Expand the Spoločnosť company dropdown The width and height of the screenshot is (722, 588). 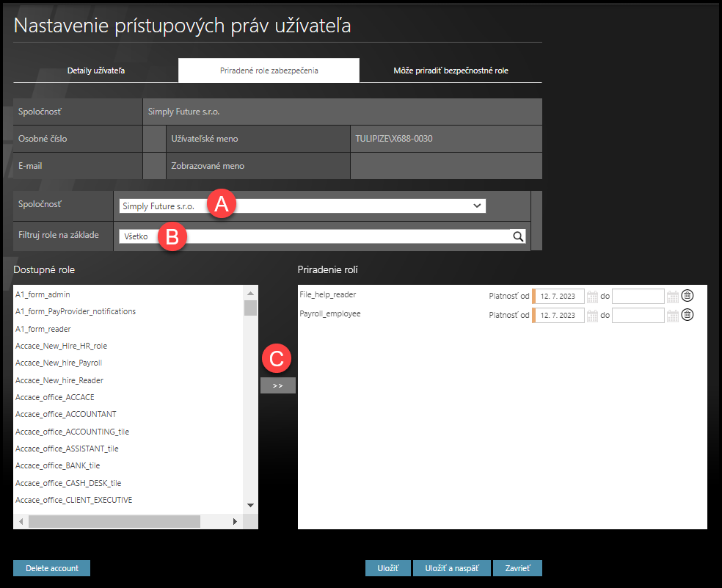click(x=477, y=206)
